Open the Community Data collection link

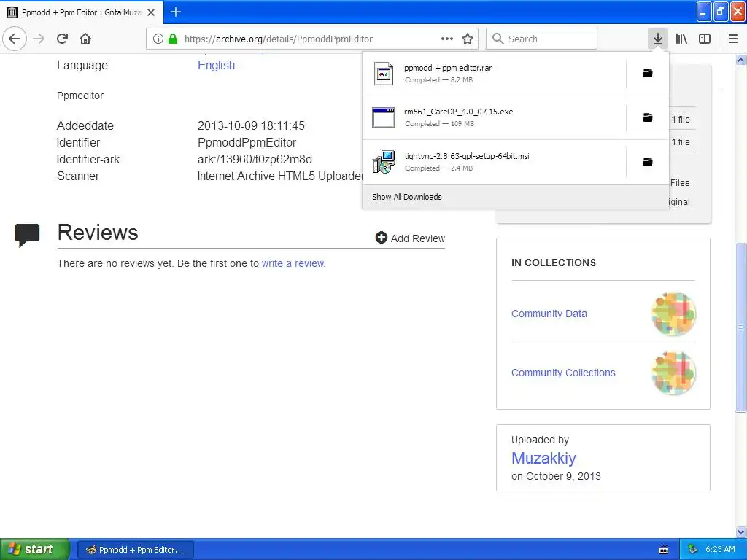pos(549,314)
